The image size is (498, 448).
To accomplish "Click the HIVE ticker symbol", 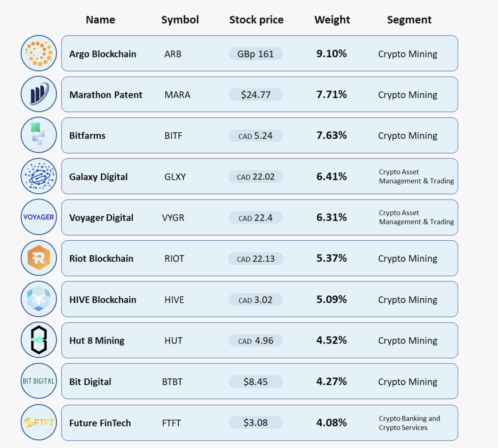I will [x=174, y=300].
